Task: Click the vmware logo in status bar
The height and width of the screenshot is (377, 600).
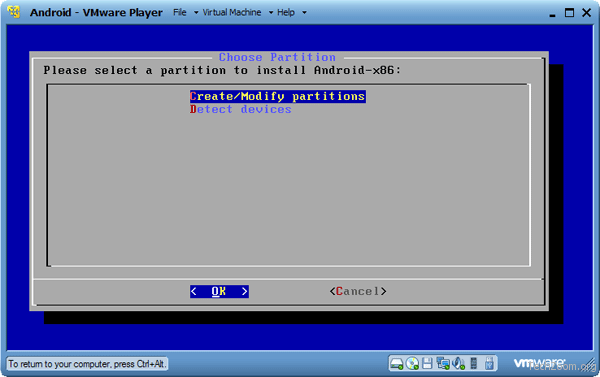Action: pyautogui.click(x=539, y=362)
